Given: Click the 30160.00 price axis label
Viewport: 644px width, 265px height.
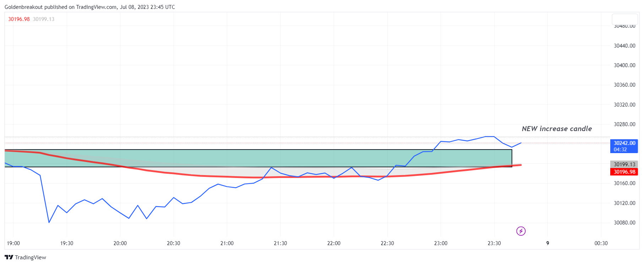Looking at the screenshot, I should coord(624,183).
